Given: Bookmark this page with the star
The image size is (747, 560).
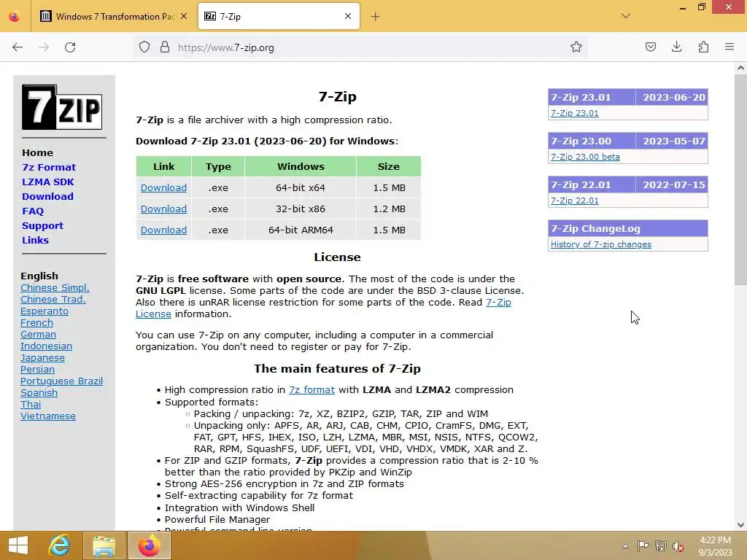Looking at the screenshot, I should 576,47.
